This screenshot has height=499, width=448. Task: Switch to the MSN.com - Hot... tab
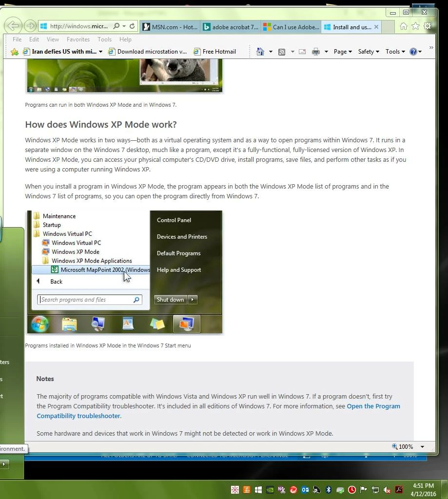tap(170, 27)
